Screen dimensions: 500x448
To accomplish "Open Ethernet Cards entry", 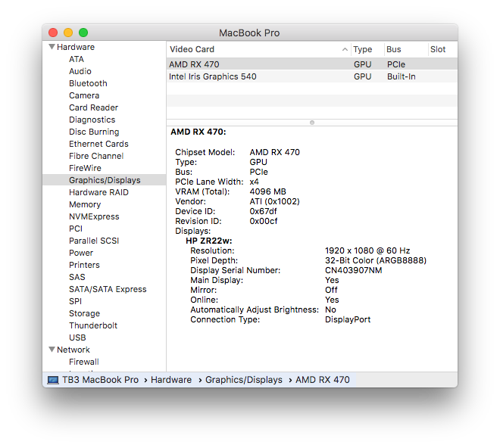I will pyautogui.click(x=98, y=144).
